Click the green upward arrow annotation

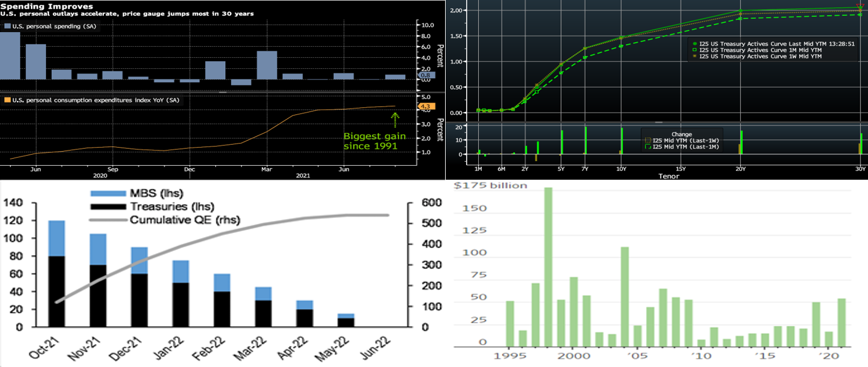(395, 121)
